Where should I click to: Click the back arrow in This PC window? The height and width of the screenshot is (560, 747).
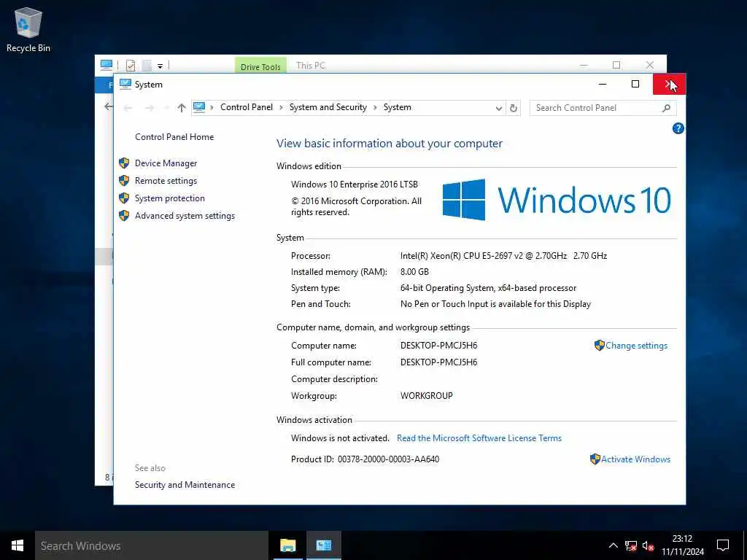coord(109,106)
